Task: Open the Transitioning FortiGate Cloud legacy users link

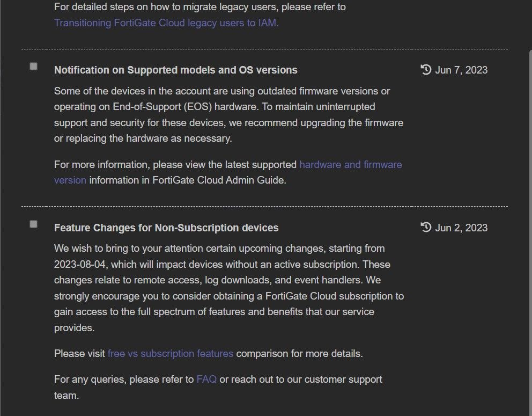Action: pyautogui.click(x=166, y=23)
